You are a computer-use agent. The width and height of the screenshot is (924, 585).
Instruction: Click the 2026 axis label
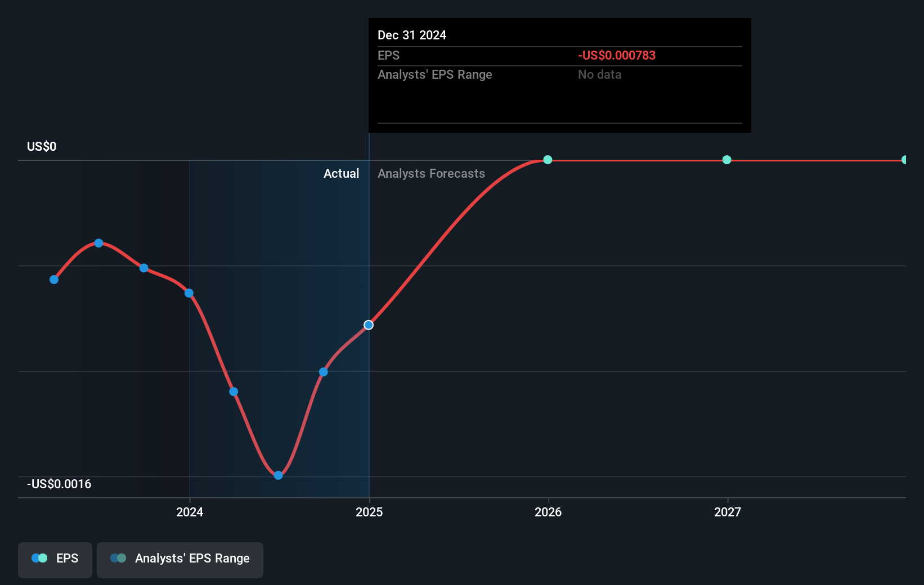549,512
